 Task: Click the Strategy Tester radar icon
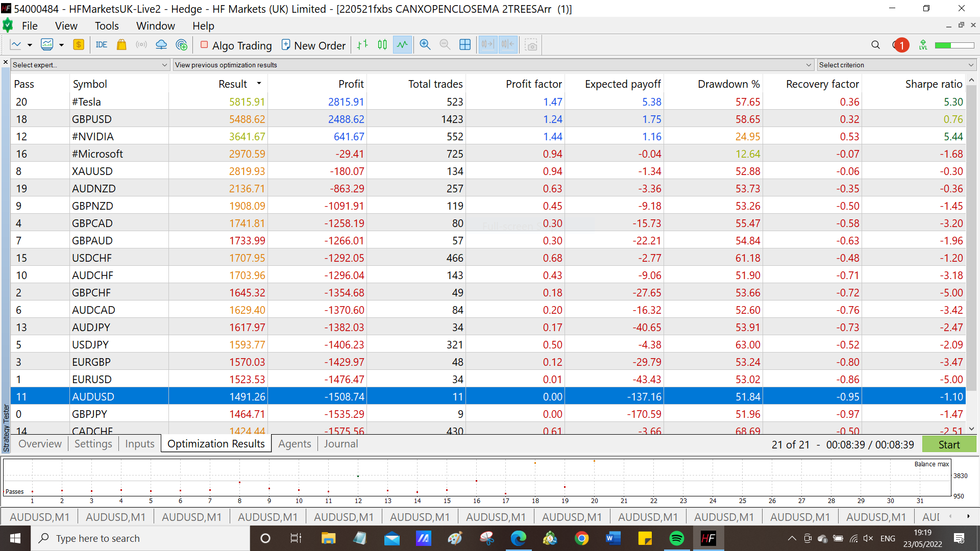[x=182, y=45]
